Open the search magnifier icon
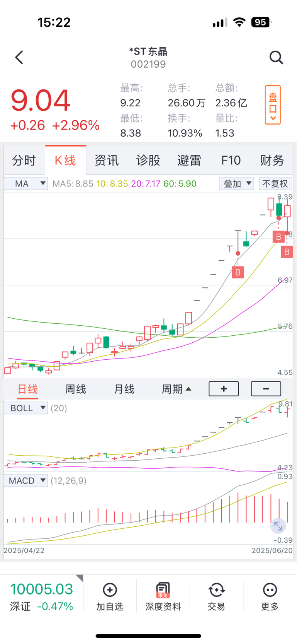 [x=276, y=57]
